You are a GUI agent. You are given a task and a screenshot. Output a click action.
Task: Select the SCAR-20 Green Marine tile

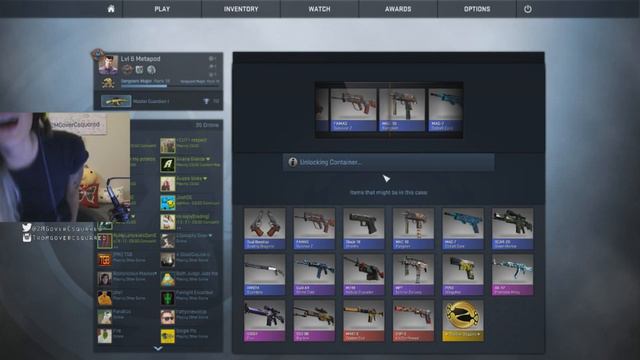click(x=512, y=229)
